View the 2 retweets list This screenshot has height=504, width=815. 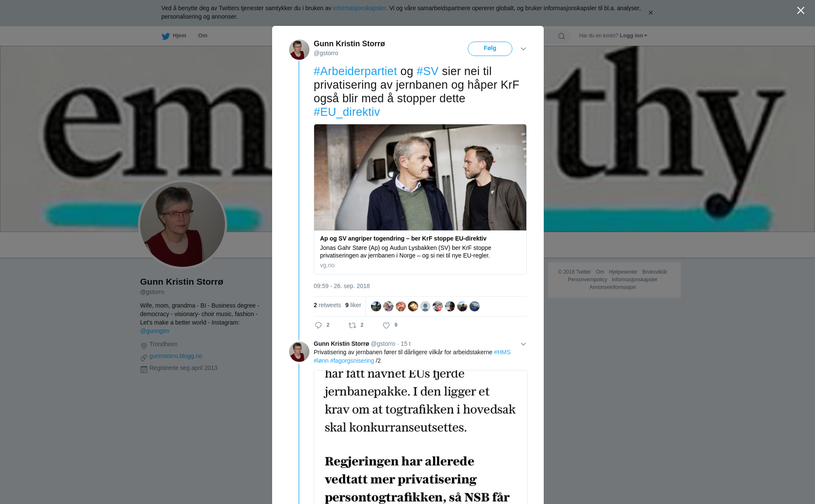pyautogui.click(x=327, y=305)
